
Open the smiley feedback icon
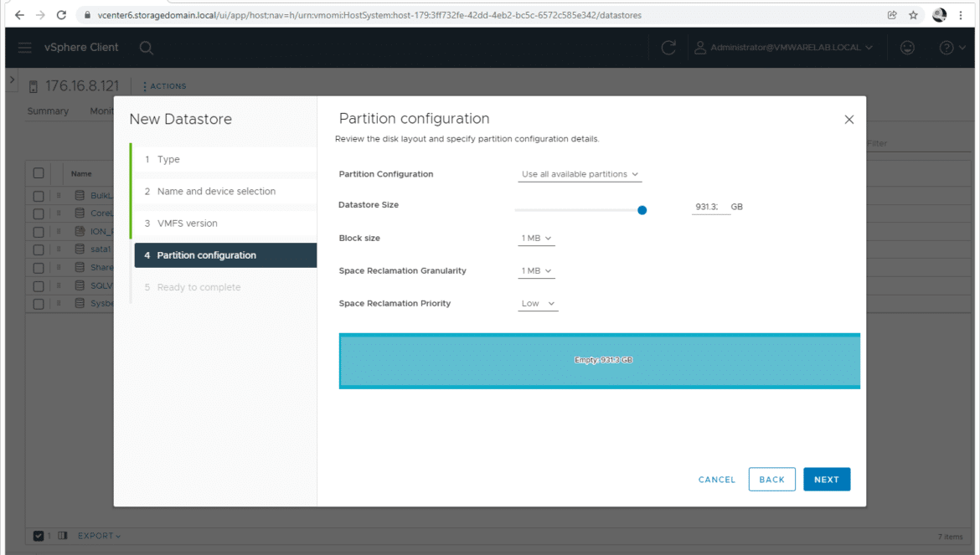[907, 48]
